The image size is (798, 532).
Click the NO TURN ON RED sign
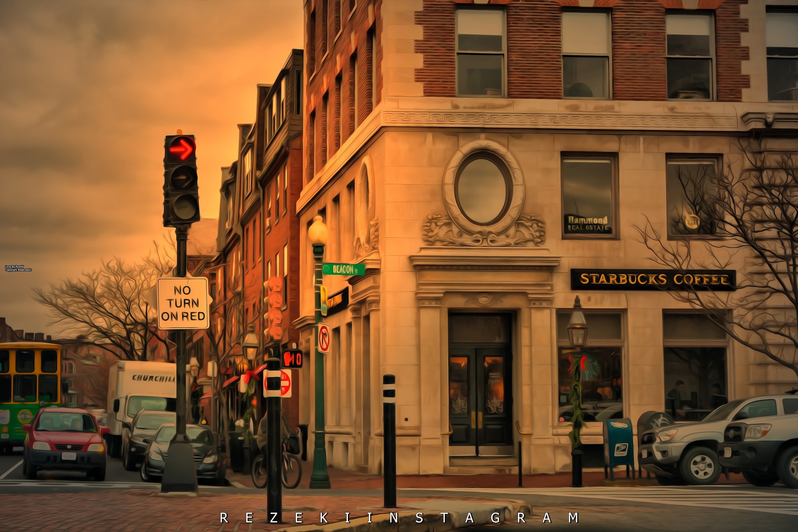pyautogui.click(x=183, y=303)
